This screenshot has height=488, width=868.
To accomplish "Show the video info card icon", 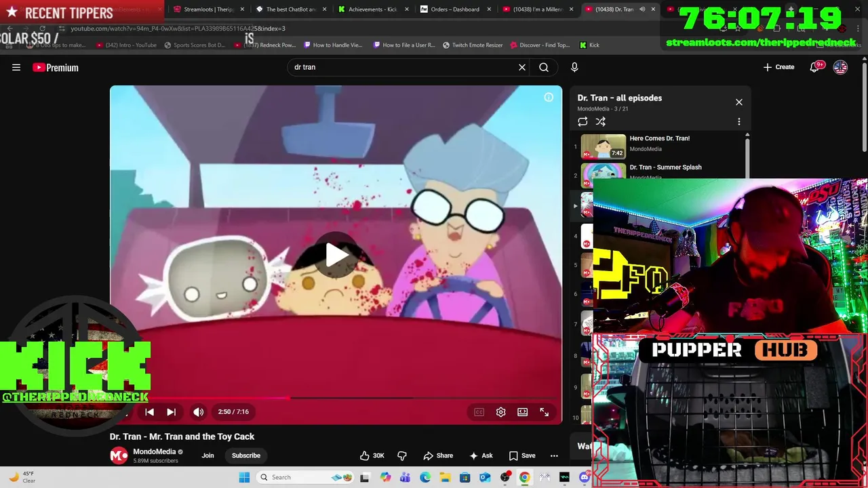I will coord(549,98).
